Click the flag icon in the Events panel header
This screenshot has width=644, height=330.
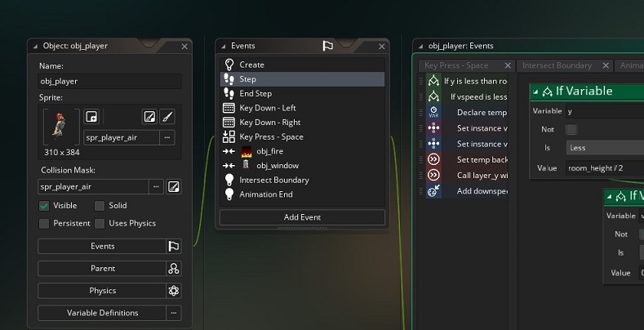tap(327, 47)
